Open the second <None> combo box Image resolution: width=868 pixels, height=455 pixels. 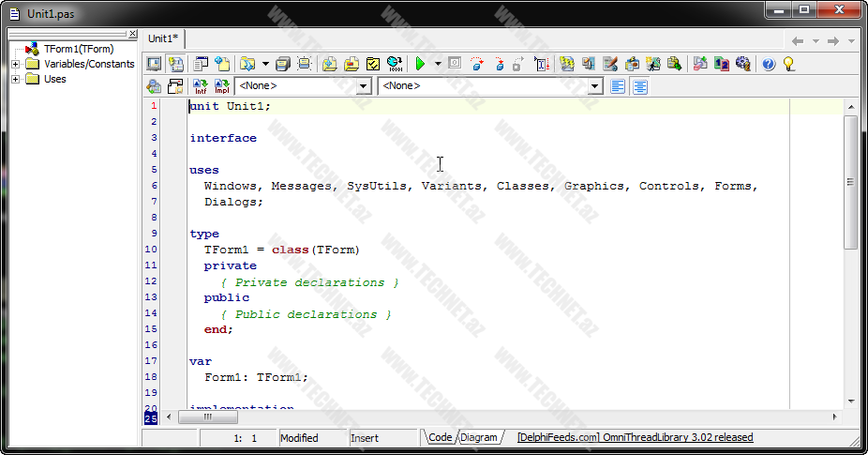[x=594, y=86]
